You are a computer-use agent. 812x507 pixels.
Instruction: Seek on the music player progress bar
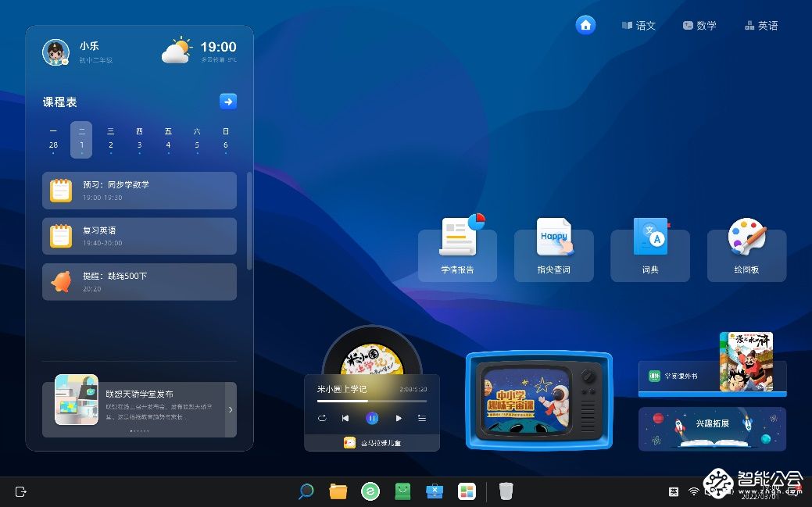pyautogui.click(x=371, y=401)
